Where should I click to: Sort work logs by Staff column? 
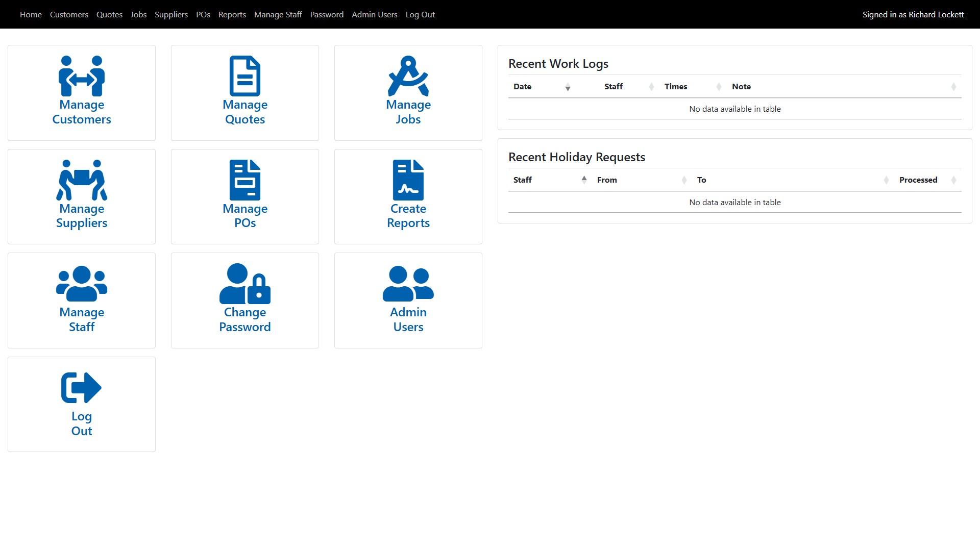coord(629,87)
